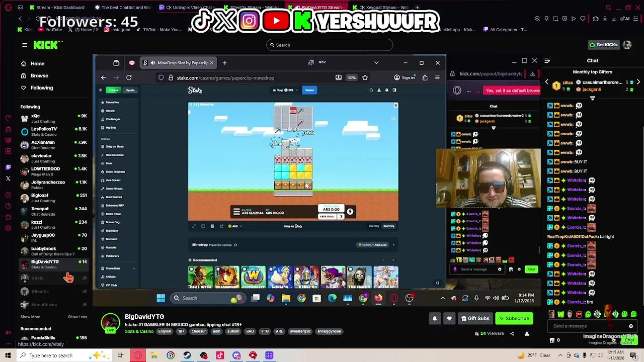Open the Kick sidebar hamburger menu
The width and height of the screenshot is (644, 362).
pyautogui.click(x=25, y=45)
